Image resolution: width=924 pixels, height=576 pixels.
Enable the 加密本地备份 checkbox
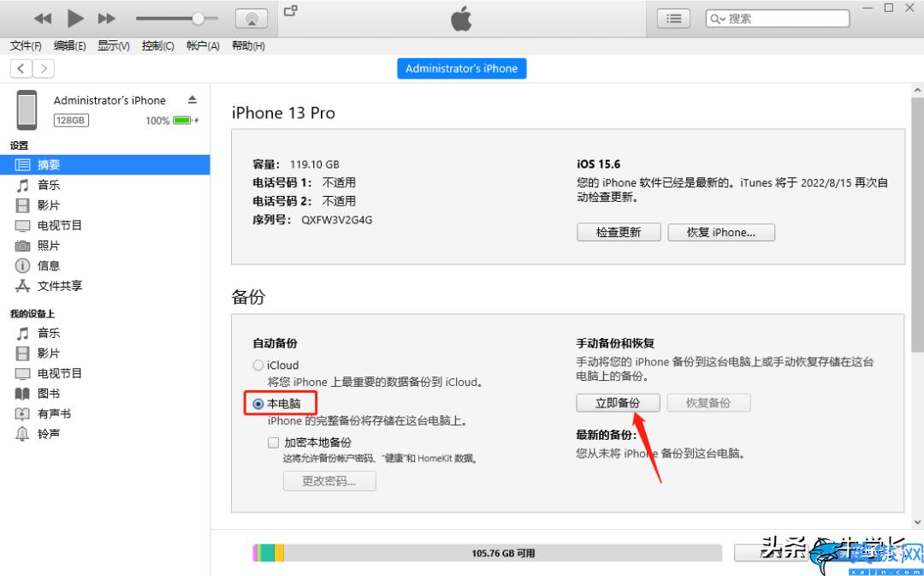pyautogui.click(x=274, y=442)
